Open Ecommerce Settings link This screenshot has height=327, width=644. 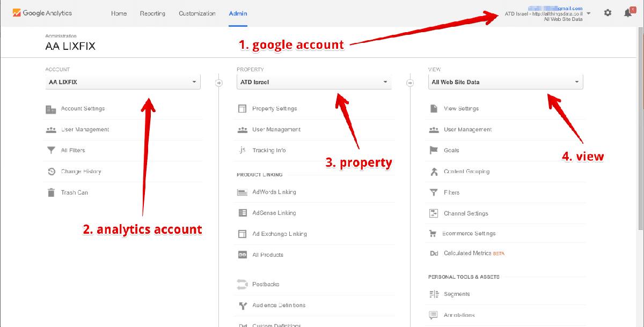pos(469,234)
